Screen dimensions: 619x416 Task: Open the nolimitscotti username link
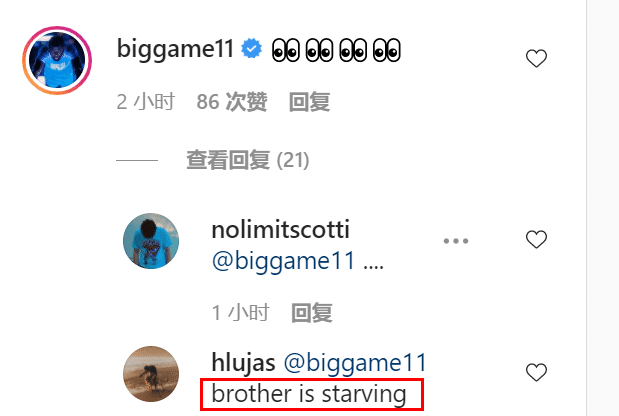click(x=280, y=229)
